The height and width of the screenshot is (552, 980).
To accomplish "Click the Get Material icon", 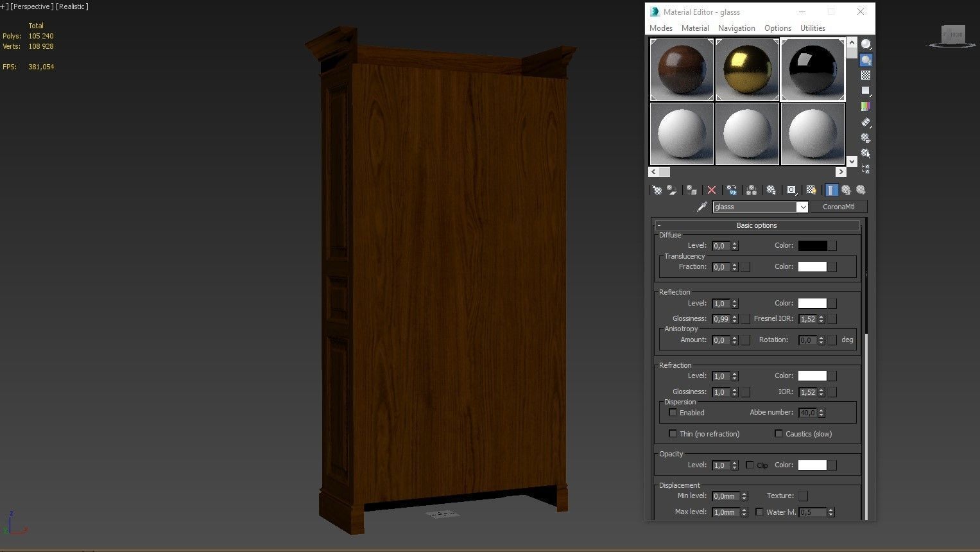I will pos(657,190).
